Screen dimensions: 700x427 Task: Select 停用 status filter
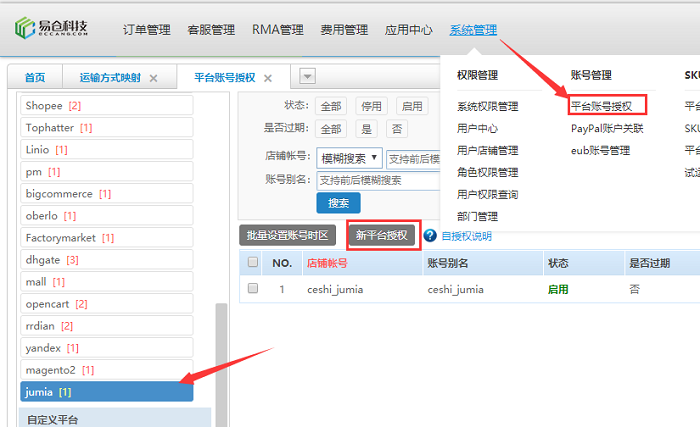(x=372, y=106)
